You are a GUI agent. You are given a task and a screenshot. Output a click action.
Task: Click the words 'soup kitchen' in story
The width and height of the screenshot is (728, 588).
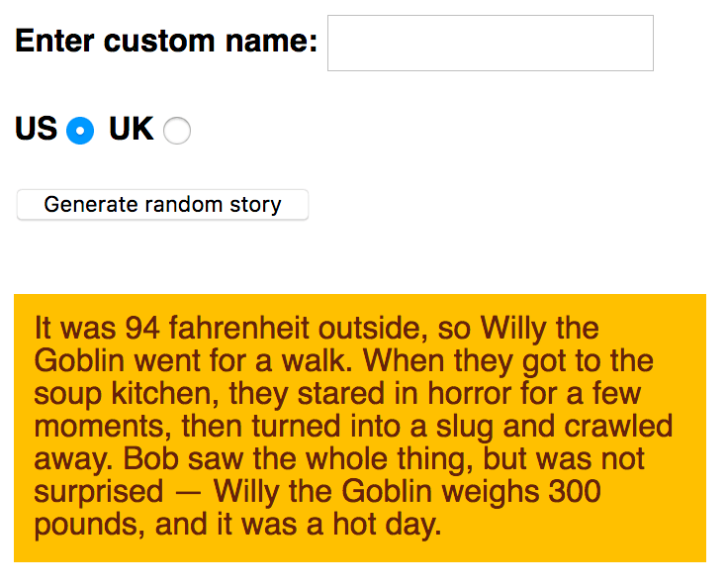126,393
